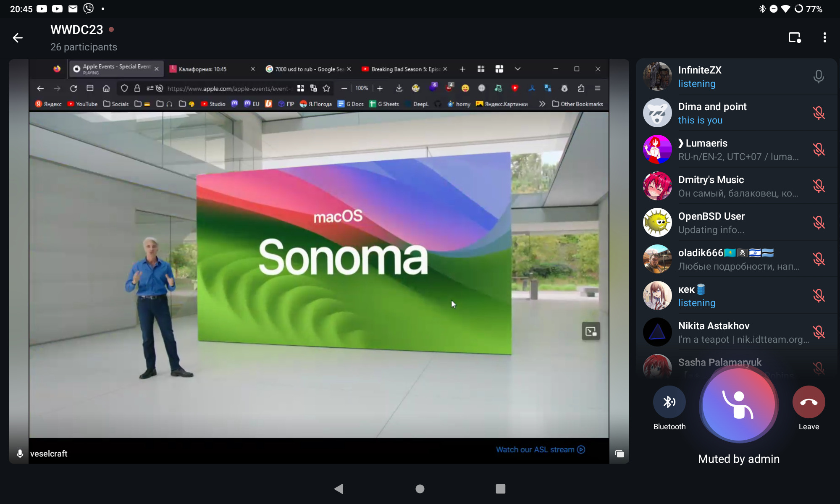
Task: Click Watch our ASL stream link
Action: [x=540, y=449]
